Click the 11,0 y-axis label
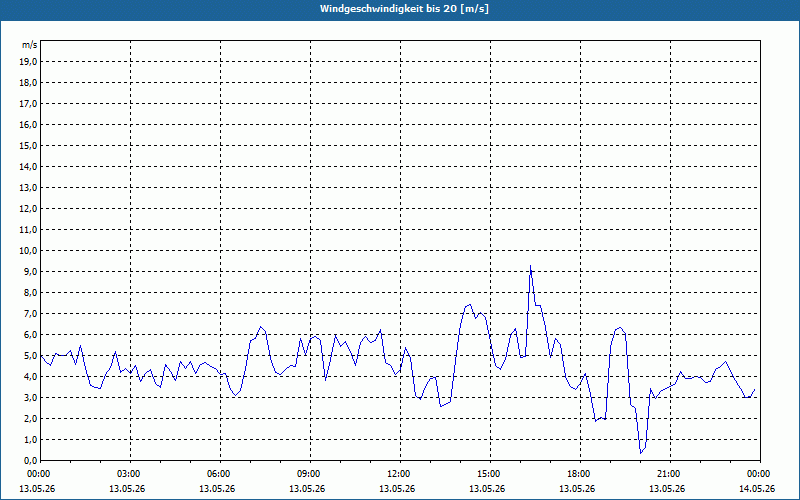 pyautogui.click(x=28, y=230)
